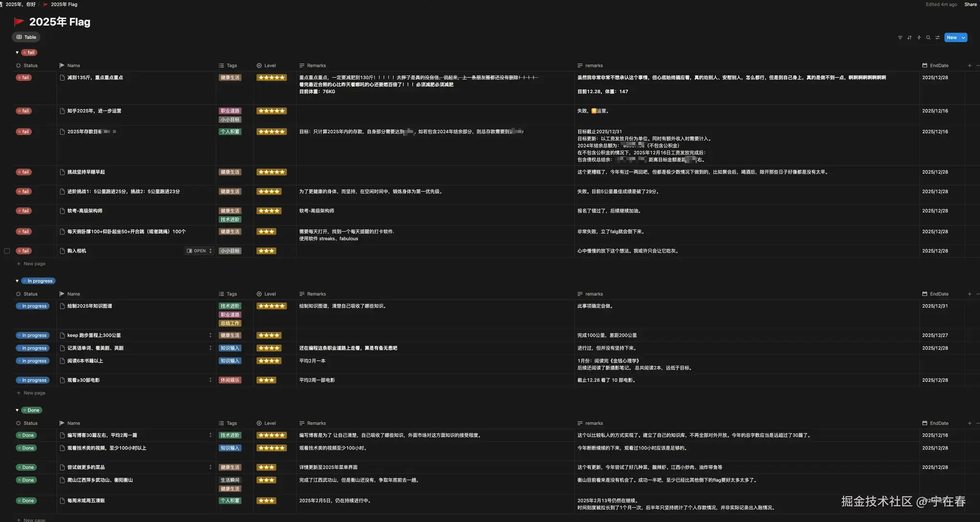Open the database filter icon
Screen dimensions: 980x522
point(900,37)
